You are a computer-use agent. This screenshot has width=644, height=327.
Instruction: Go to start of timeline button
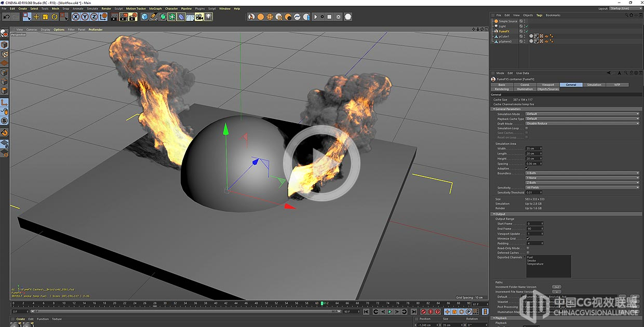366,312
